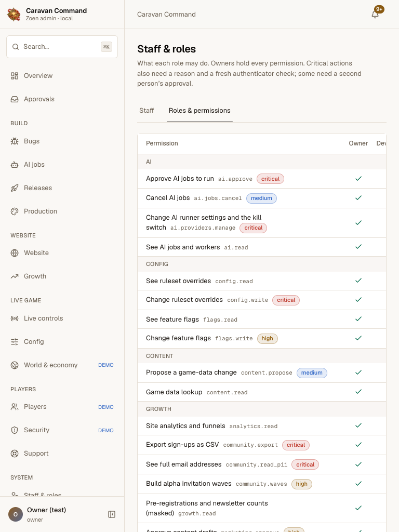399x532 pixels.
Task: Switch to the Staff tab
Action: click(147, 111)
